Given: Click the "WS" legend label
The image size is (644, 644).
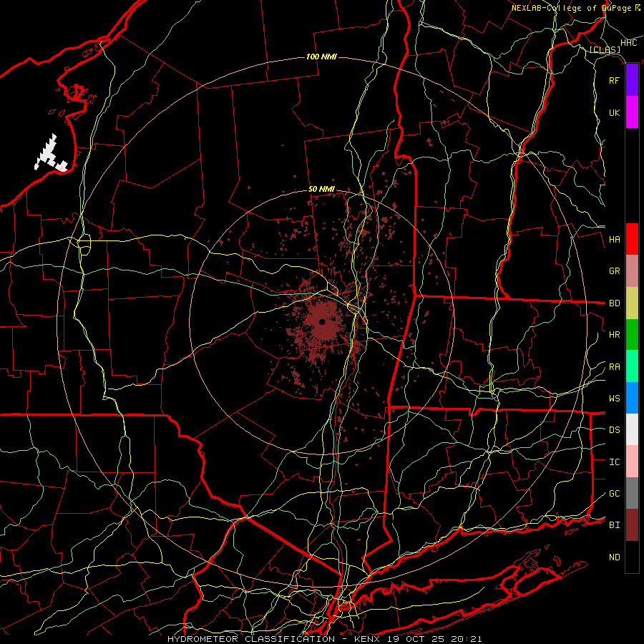Looking at the screenshot, I should [x=614, y=399].
